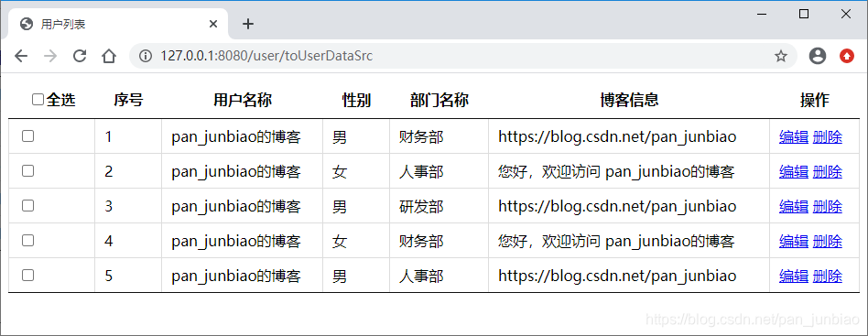
Task: Go back using the browser back arrow
Action: (x=21, y=56)
